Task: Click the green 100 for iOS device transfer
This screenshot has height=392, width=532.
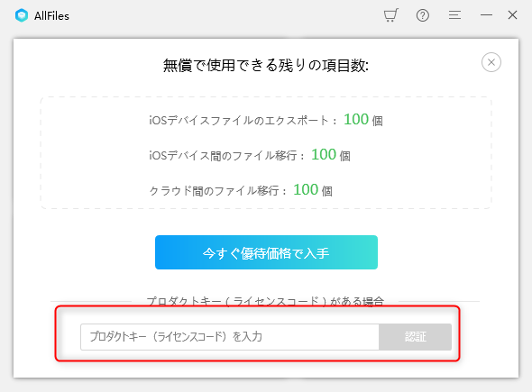Action: point(324,155)
